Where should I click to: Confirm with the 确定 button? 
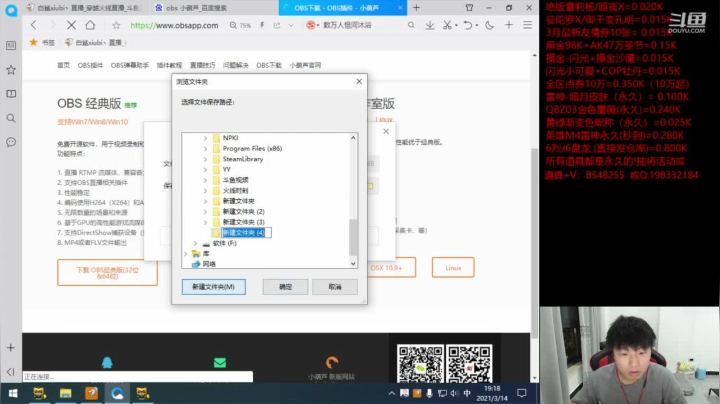coord(285,286)
